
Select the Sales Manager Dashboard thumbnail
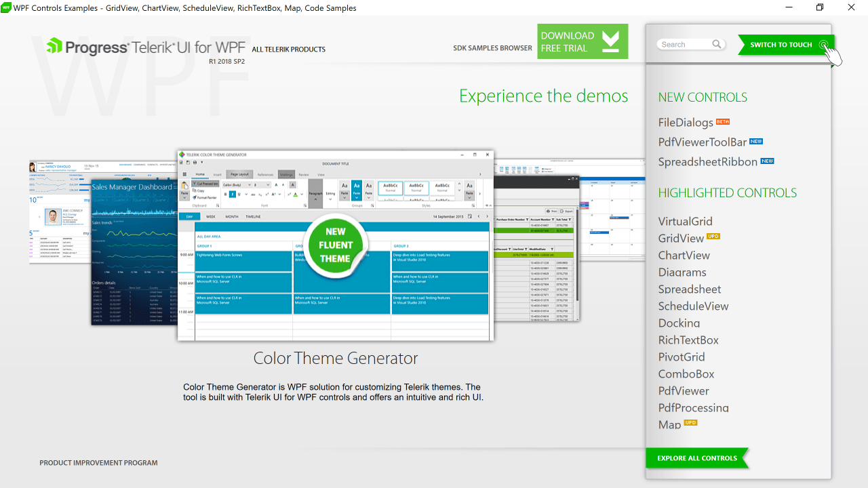point(134,252)
